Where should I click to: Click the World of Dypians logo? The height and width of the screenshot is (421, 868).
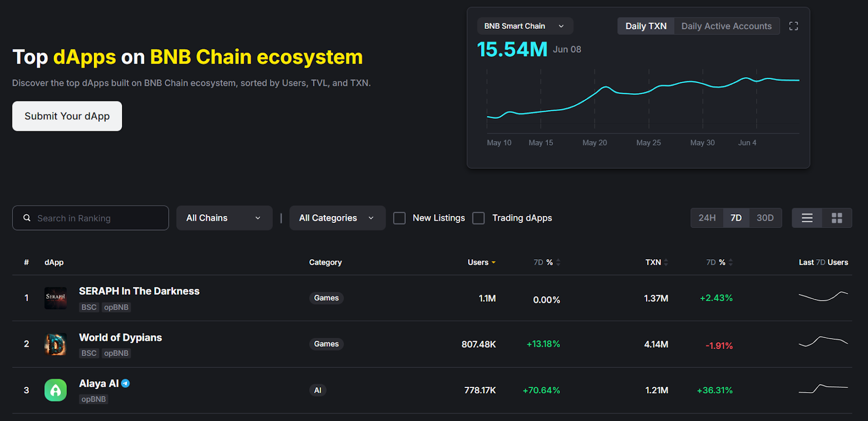(x=55, y=344)
